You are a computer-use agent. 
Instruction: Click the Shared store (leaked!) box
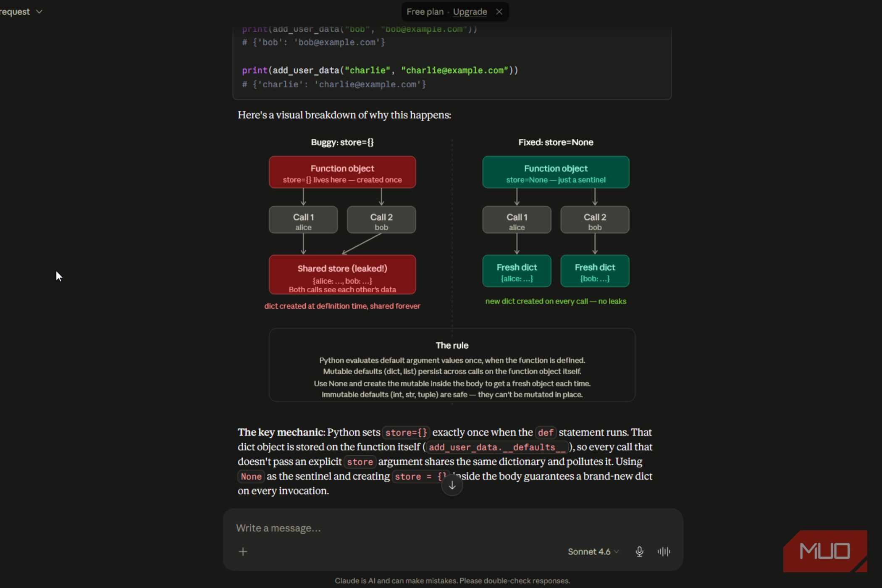[342, 275]
